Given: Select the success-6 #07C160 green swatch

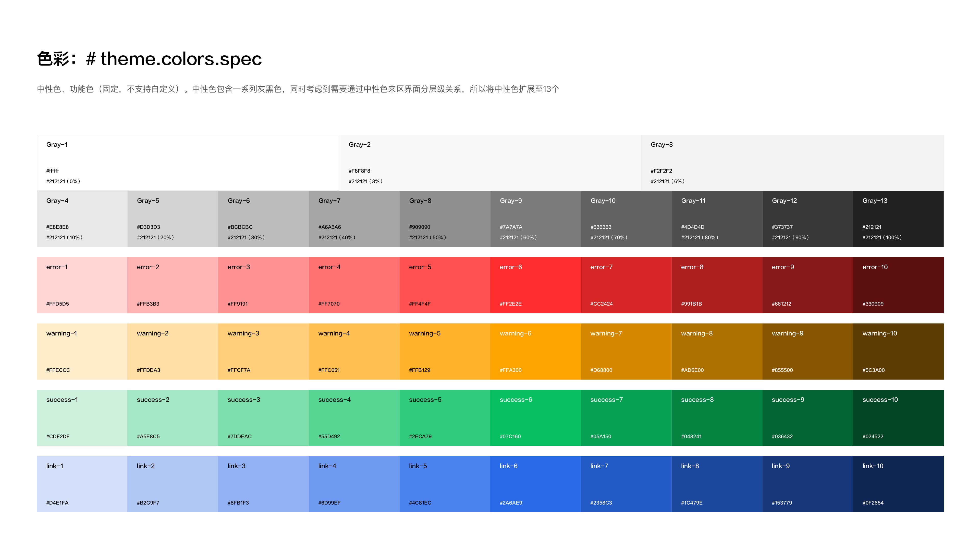Looking at the screenshot, I should coord(535,418).
